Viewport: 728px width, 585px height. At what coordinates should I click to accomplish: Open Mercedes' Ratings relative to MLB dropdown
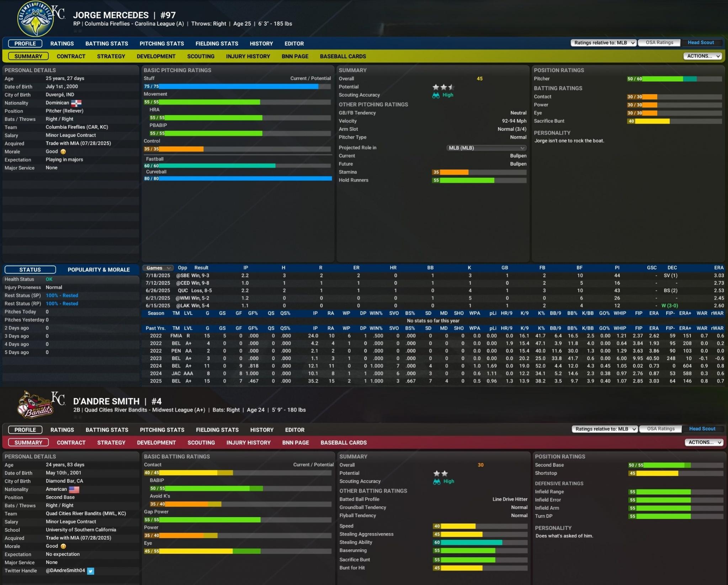(604, 43)
